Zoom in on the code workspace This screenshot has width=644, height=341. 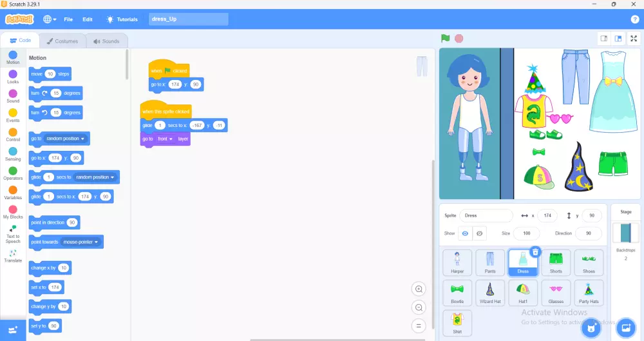[x=419, y=289]
